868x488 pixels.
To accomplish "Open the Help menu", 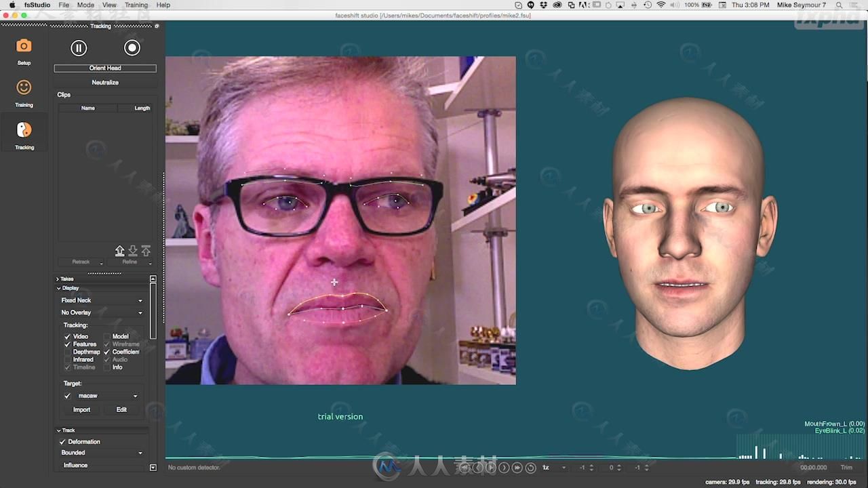I will coord(163,5).
